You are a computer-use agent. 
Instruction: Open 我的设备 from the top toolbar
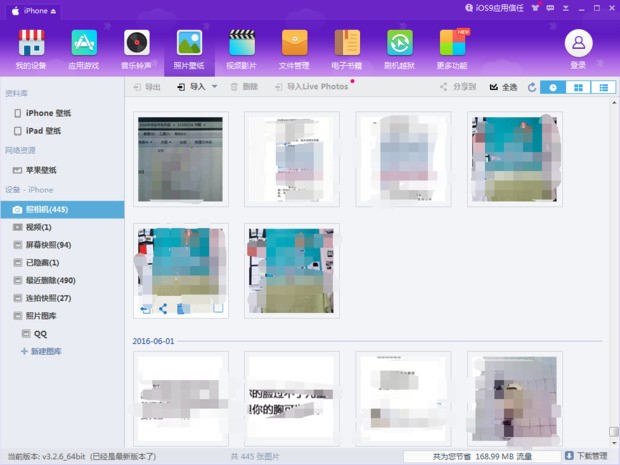(31, 49)
